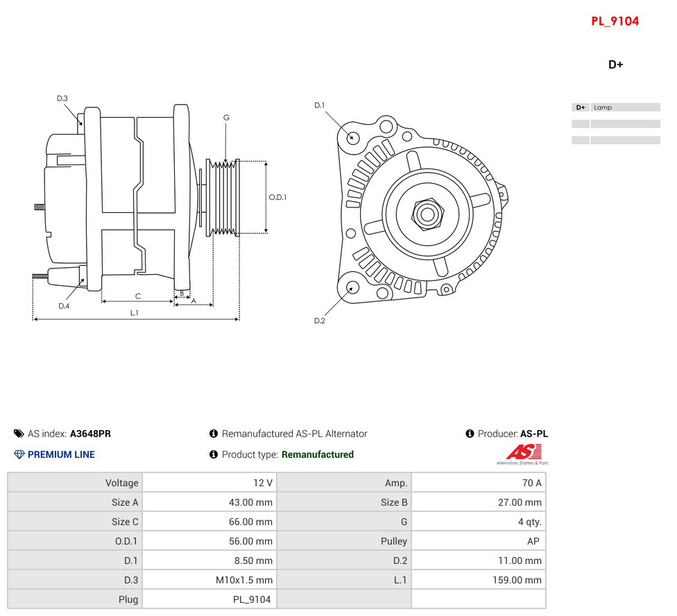Click the Producer name AS-PL

[534, 434]
